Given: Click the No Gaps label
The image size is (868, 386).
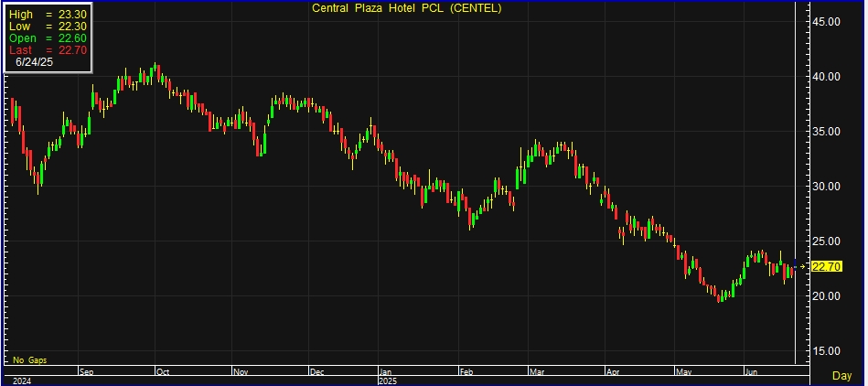Looking at the screenshot, I should pos(30,360).
